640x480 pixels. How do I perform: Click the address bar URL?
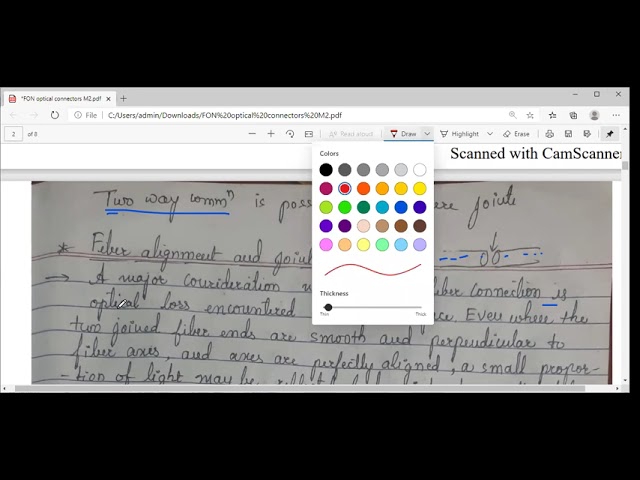[x=225, y=116]
